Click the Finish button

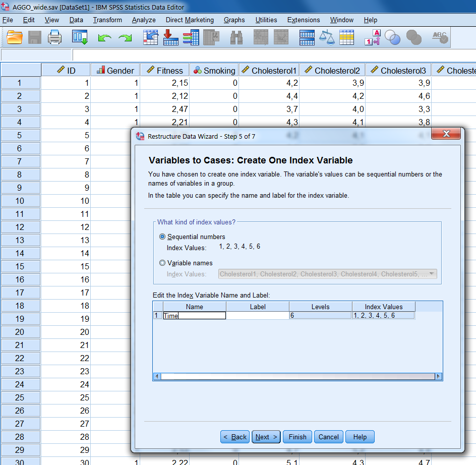coord(297,437)
